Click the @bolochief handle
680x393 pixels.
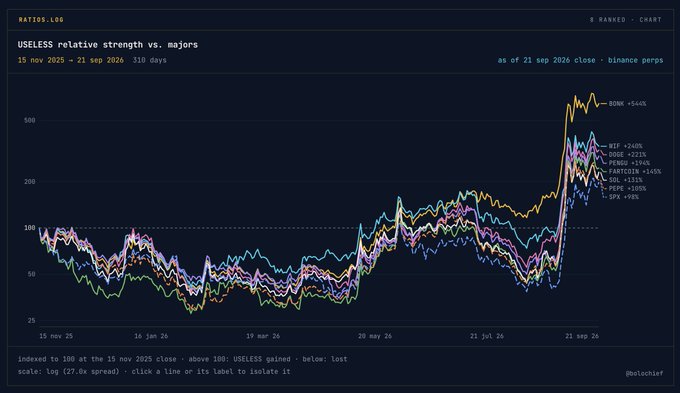pos(644,373)
